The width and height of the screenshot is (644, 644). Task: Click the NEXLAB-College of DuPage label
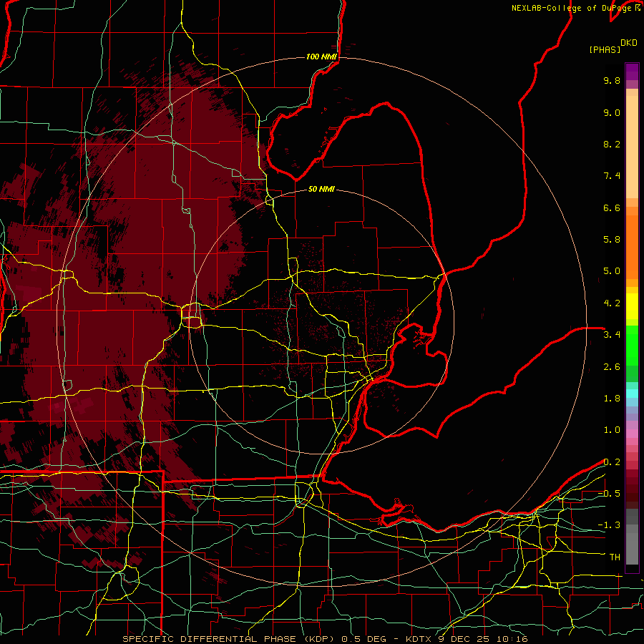click(576, 8)
